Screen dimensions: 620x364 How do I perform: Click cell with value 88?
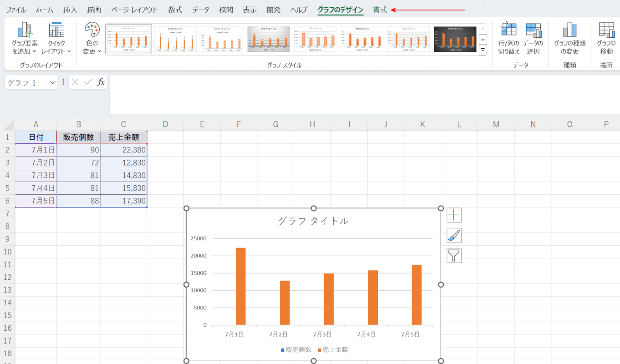tap(79, 201)
